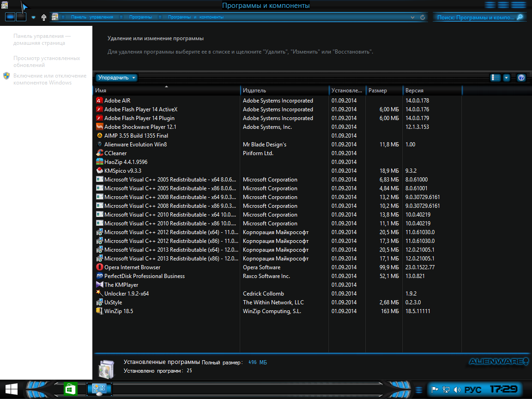This screenshot has width=532, height=399.
Task: Launch the Windows Store taskbar icon
Action: (71, 389)
